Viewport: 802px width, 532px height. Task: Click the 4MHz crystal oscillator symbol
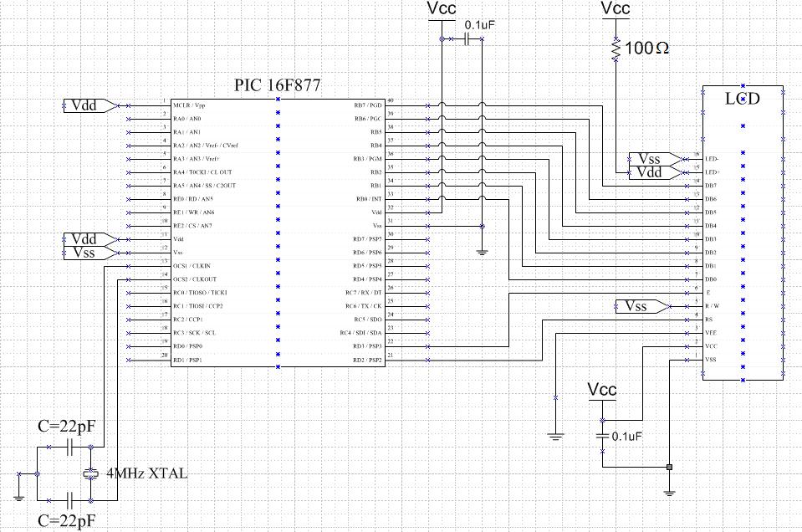click(x=90, y=473)
